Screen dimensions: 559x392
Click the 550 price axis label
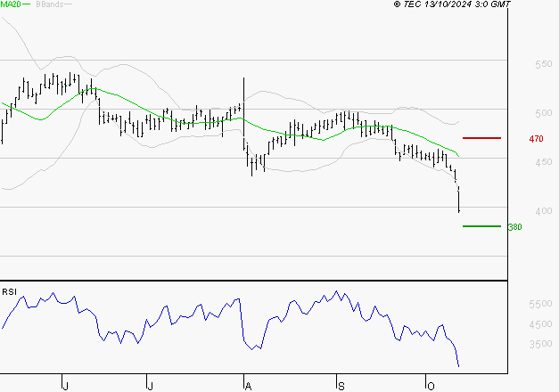543,64
